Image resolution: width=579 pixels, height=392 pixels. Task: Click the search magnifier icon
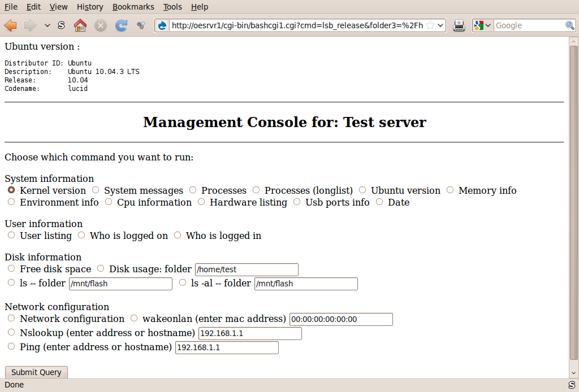(570, 25)
